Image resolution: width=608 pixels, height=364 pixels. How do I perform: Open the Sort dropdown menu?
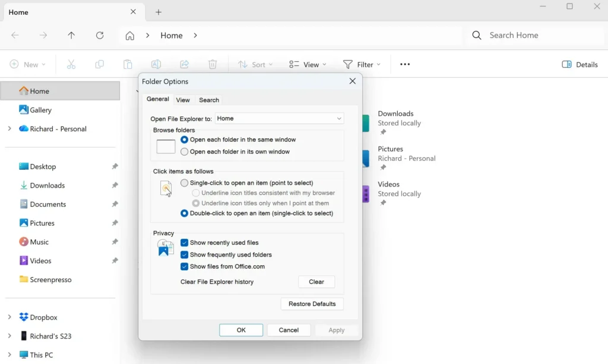click(x=255, y=64)
